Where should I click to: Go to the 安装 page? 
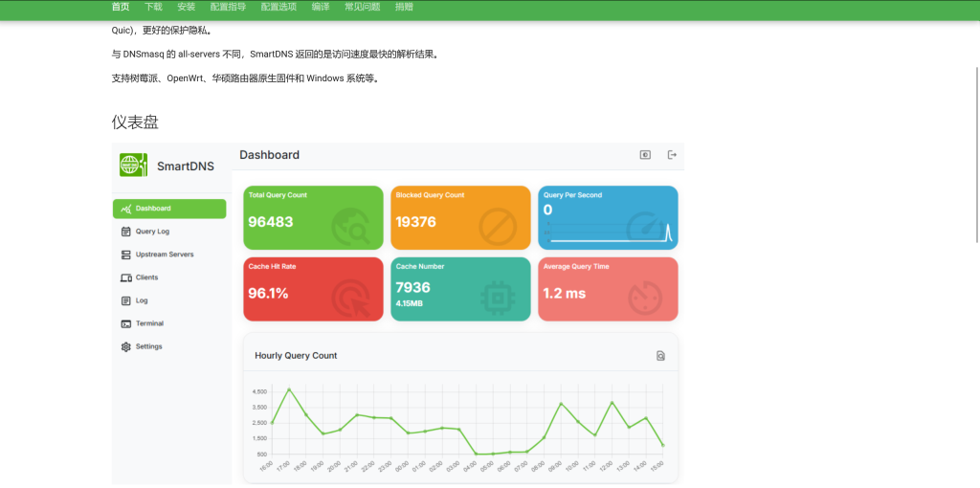187,7
